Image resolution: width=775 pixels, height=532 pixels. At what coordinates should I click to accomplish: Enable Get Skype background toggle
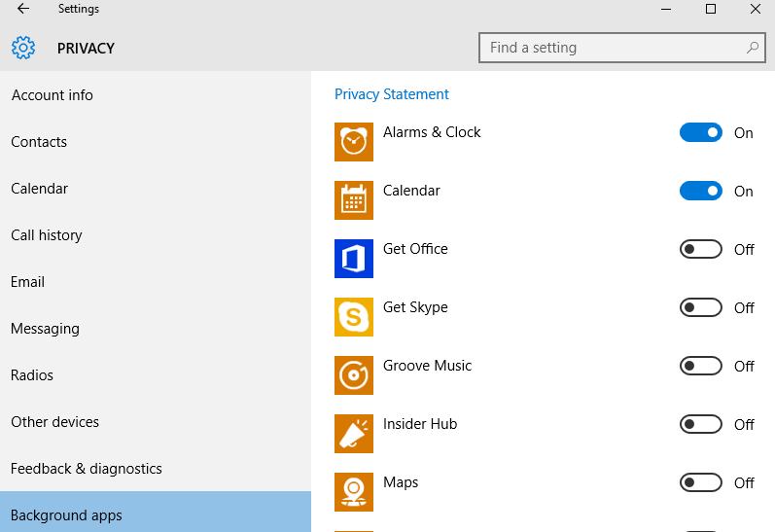[x=701, y=307]
